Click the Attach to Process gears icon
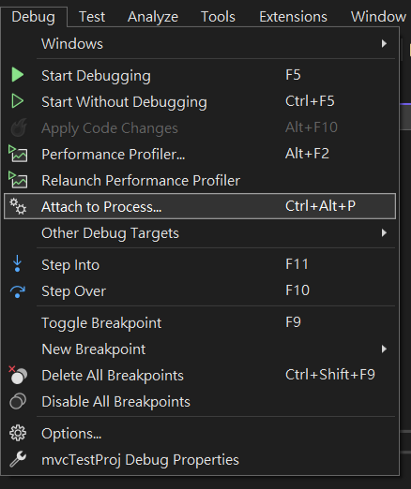The height and width of the screenshot is (489, 411). tap(18, 206)
